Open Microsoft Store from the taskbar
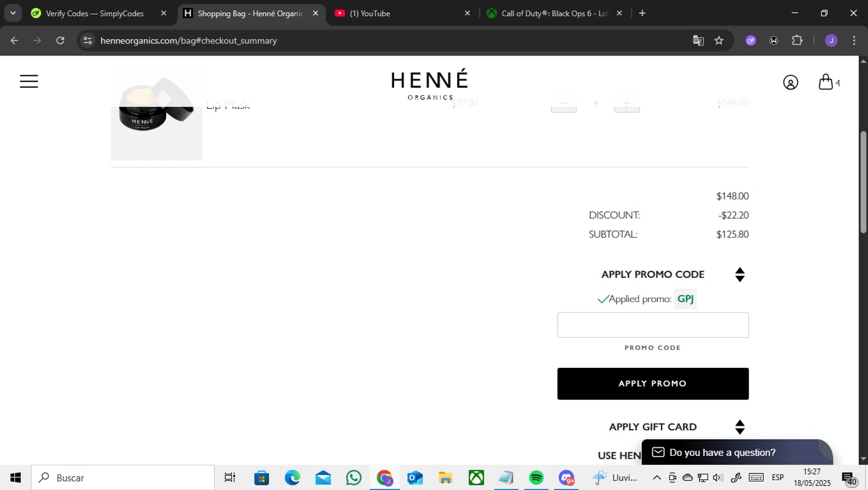Image resolution: width=868 pixels, height=490 pixels. 262,478
